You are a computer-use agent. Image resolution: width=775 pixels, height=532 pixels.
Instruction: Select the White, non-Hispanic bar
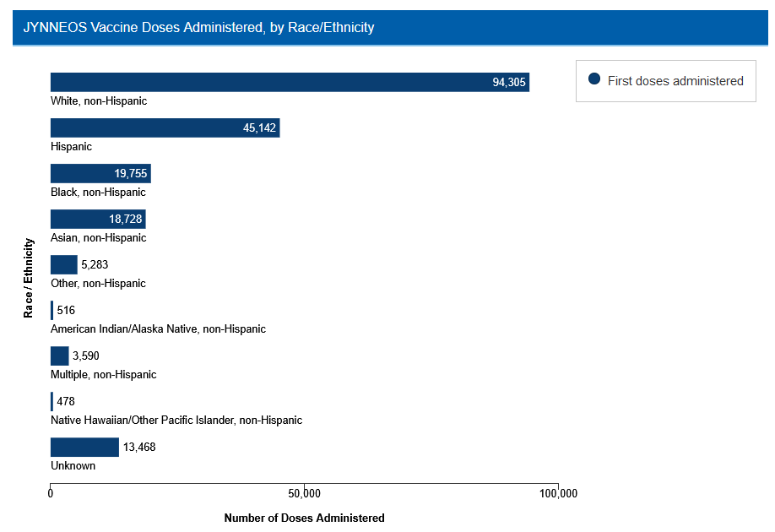coord(290,82)
